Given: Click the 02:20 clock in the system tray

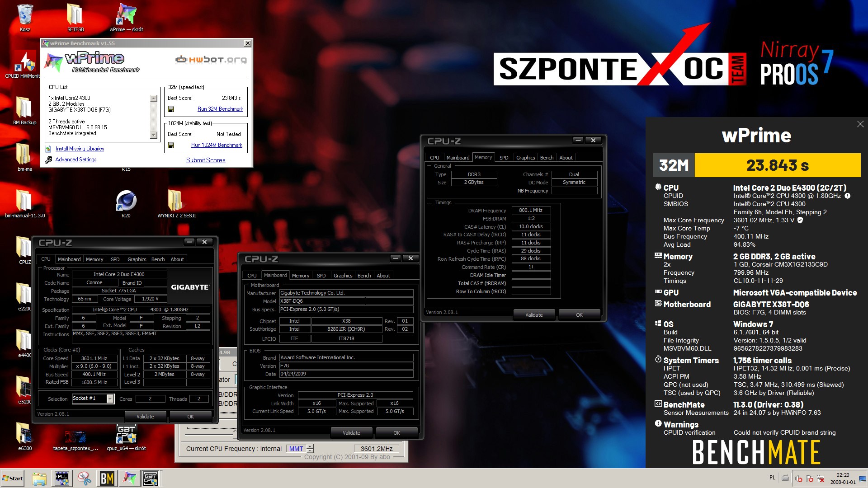Looking at the screenshot, I should pyautogui.click(x=843, y=475).
